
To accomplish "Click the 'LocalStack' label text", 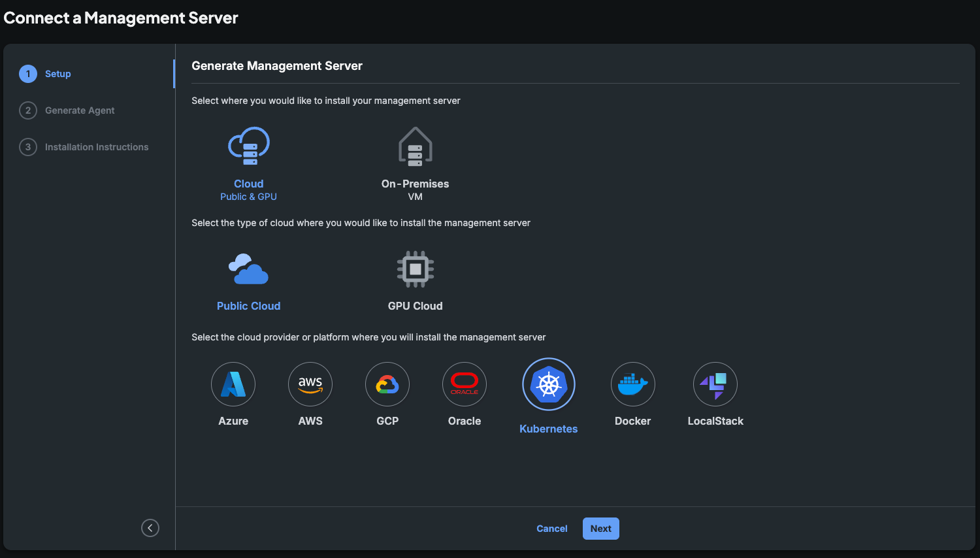I will click(x=715, y=421).
